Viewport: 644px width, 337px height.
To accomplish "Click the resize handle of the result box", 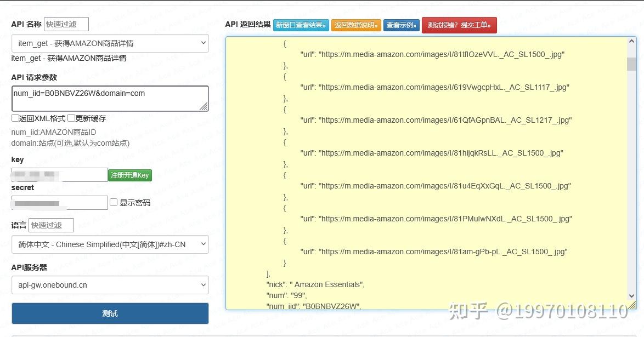I will [632, 305].
